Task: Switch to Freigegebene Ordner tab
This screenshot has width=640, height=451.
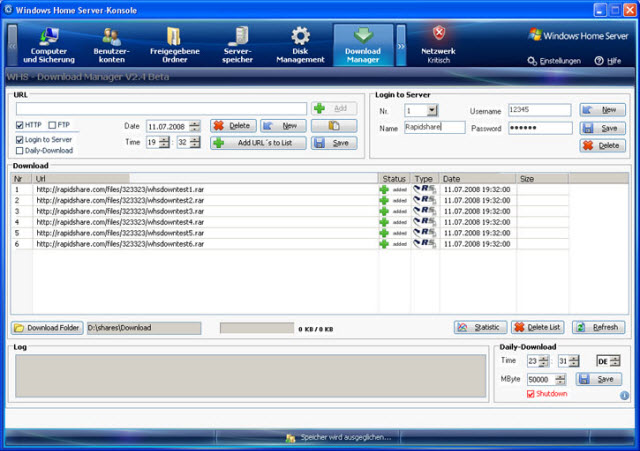Action: point(174,45)
